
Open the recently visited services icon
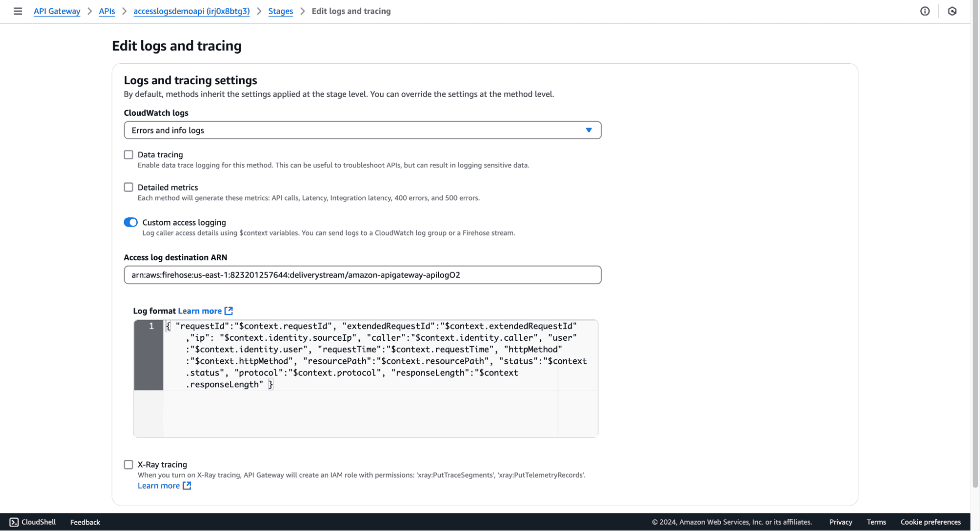(x=952, y=11)
